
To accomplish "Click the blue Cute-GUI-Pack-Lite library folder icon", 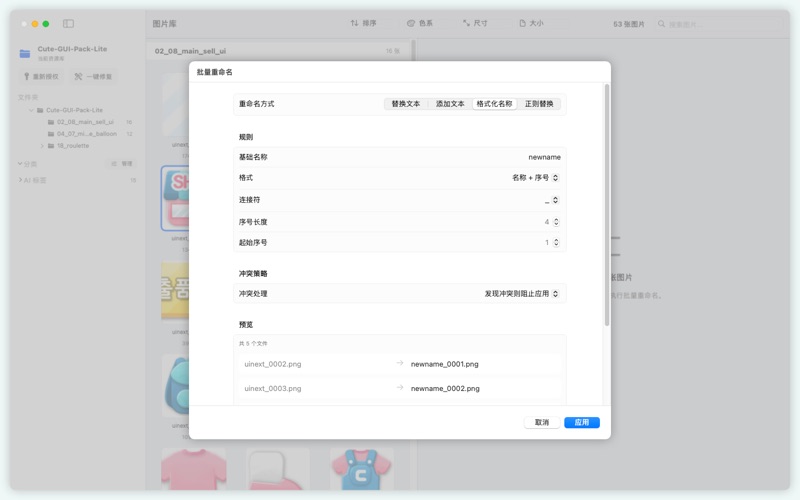I will [24, 53].
